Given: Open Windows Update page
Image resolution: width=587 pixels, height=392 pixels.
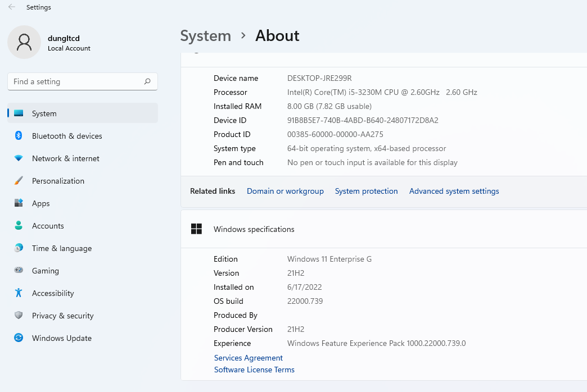Looking at the screenshot, I should pos(83,338).
